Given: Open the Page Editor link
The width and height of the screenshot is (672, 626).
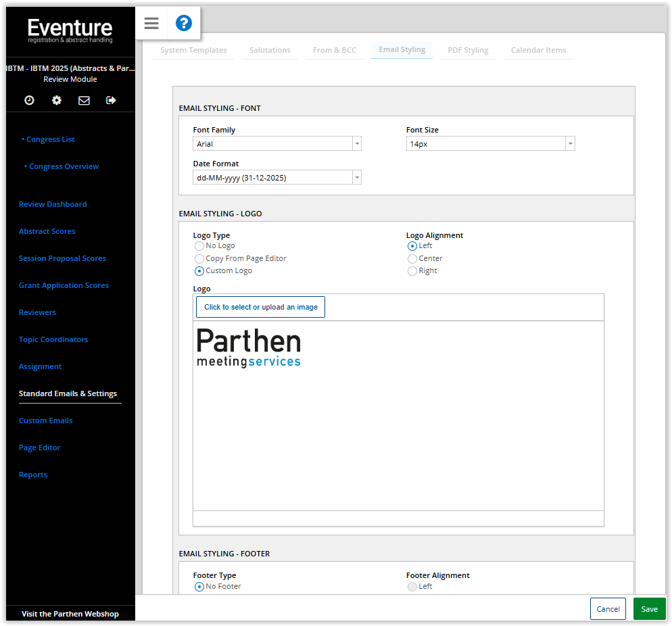Looking at the screenshot, I should (39, 448).
